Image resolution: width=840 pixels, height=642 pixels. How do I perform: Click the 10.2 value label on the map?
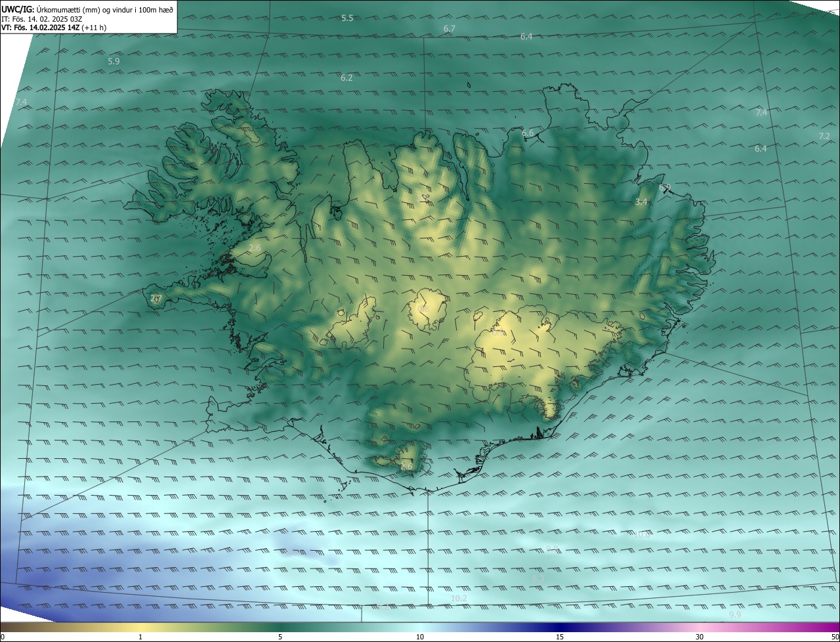tap(459, 598)
